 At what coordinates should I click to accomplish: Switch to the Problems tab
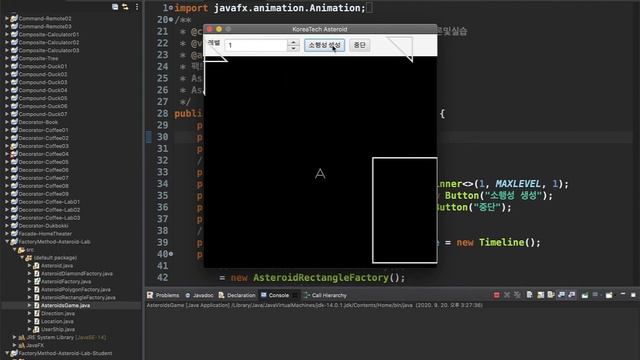click(x=163, y=295)
